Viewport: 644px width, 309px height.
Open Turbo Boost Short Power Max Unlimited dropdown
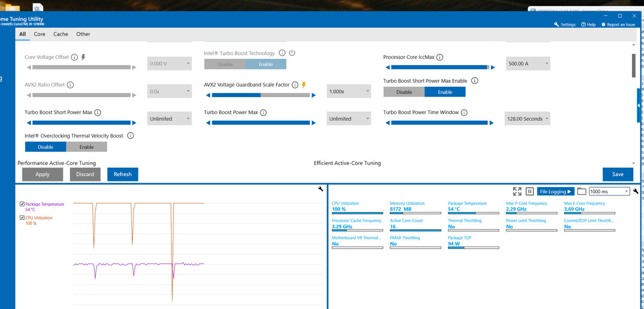click(x=170, y=119)
